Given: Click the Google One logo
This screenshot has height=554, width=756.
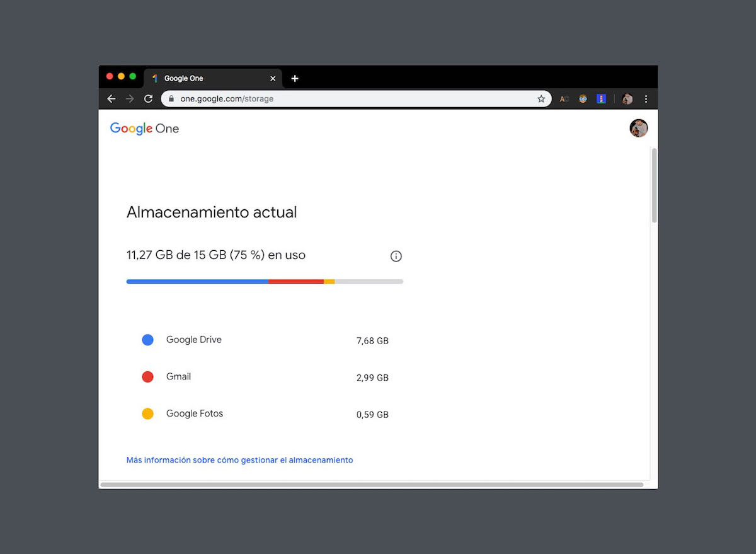Looking at the screenshot, I should (144, 129).
